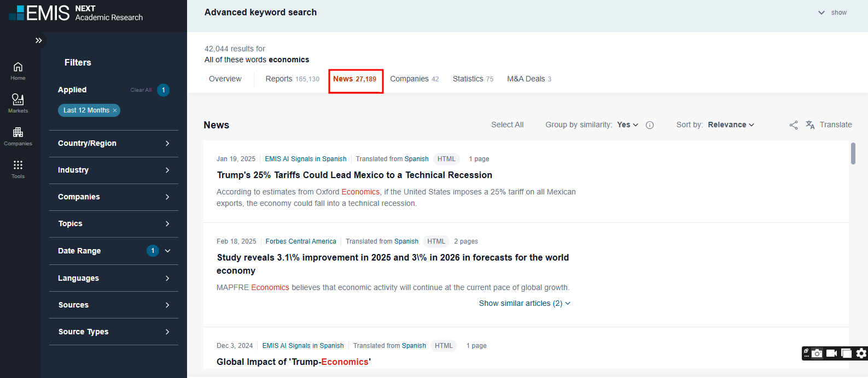Viewport: 868px width, 378px height.
Task: Open the Markets section icon
Action: coord(18,103)
